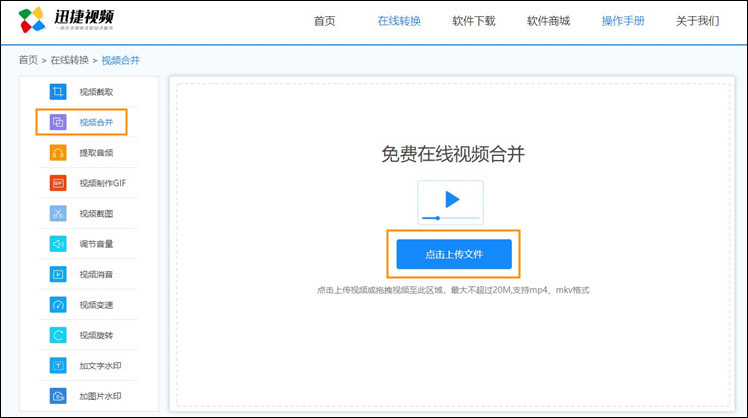Click the 点击上传文件 upload button

454,254
